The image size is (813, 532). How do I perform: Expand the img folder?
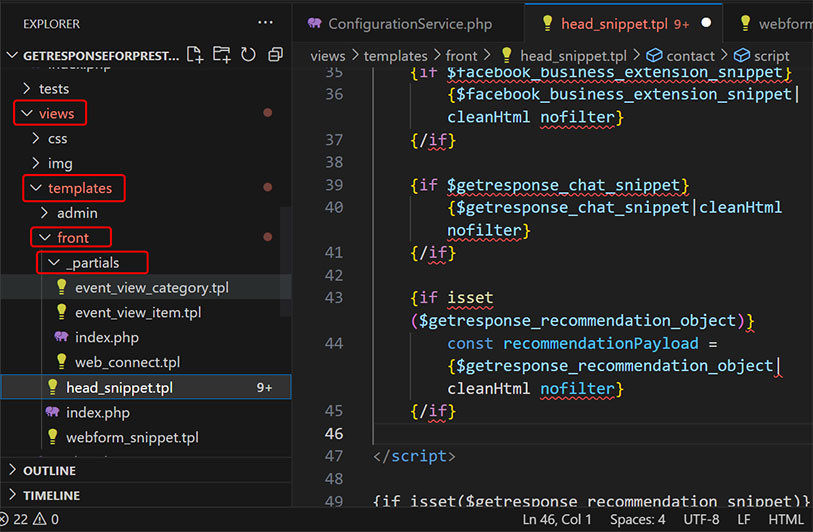[35, 163]
